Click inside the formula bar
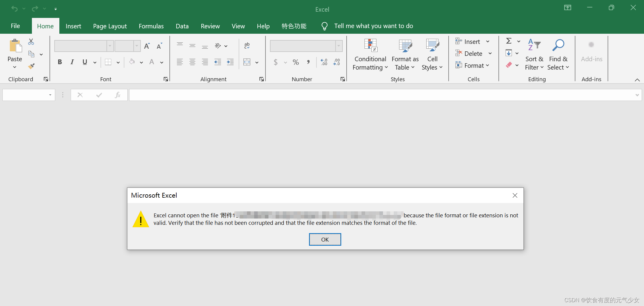This screenshot has height=306, width=644. [x=358, y=95]
